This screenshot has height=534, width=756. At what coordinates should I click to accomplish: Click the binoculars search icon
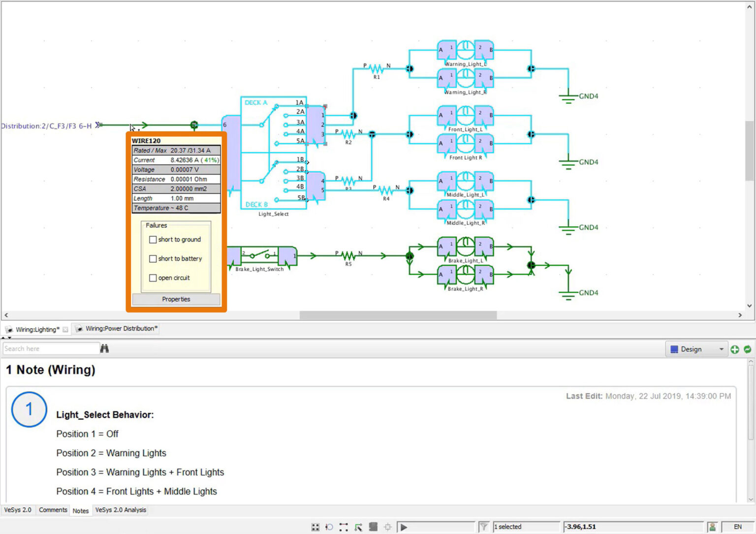(104, 348)
